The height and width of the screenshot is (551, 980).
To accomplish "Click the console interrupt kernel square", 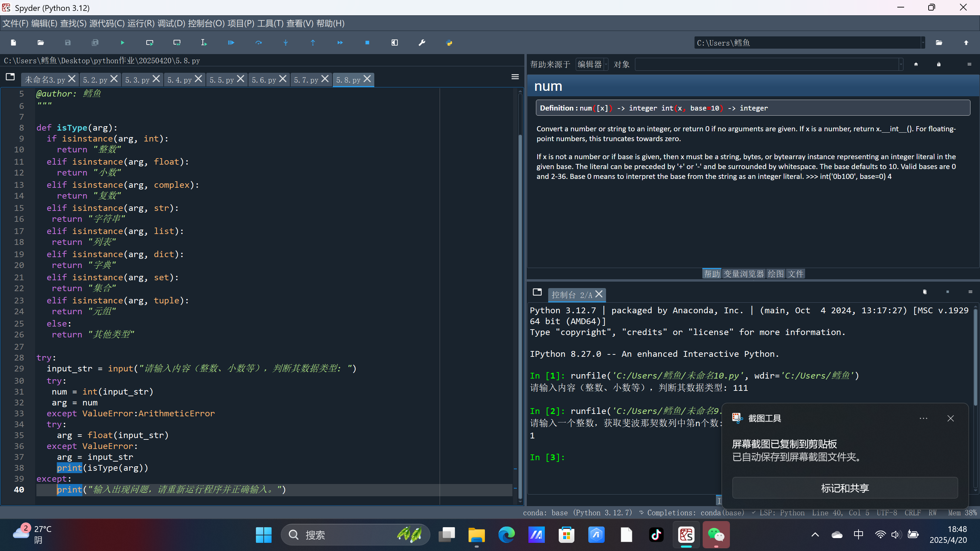I will tap(947, 292).
